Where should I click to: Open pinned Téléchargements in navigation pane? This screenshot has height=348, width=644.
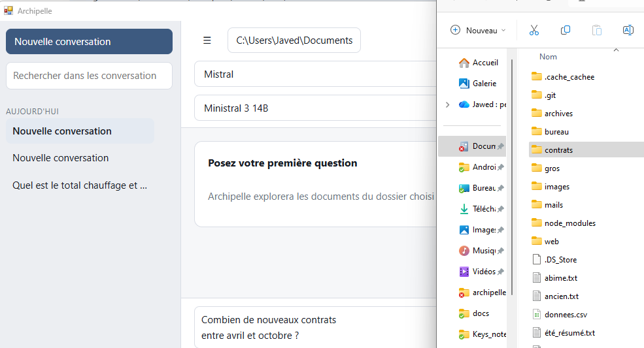tap(481, 209)
